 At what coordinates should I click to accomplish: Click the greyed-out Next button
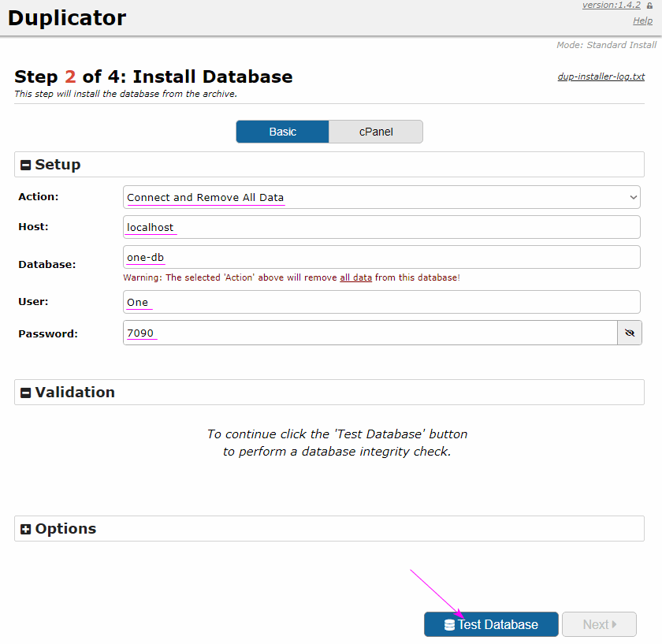click(599, 624)
